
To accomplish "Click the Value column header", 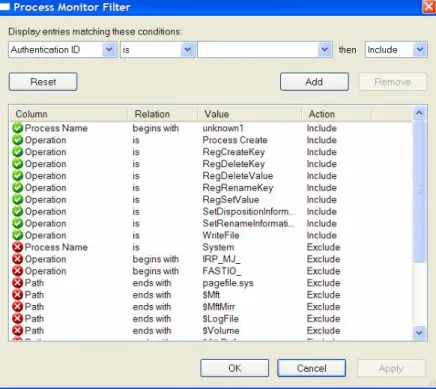I will (x=250, y=114).
